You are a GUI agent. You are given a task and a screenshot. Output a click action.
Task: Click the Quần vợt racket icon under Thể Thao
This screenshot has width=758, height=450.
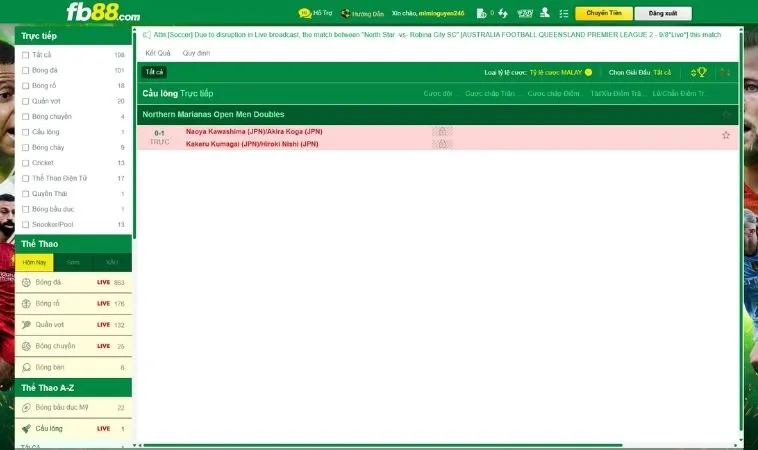click(26, 325)
